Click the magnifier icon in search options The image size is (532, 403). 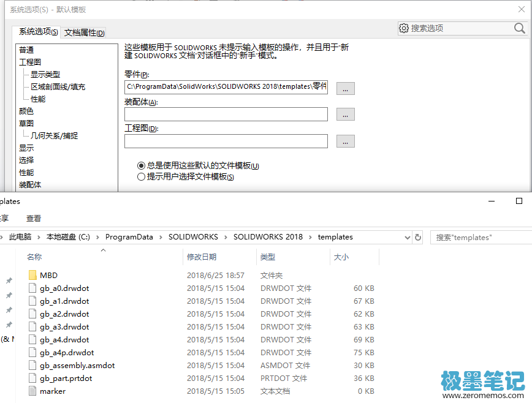click(519, 28)
